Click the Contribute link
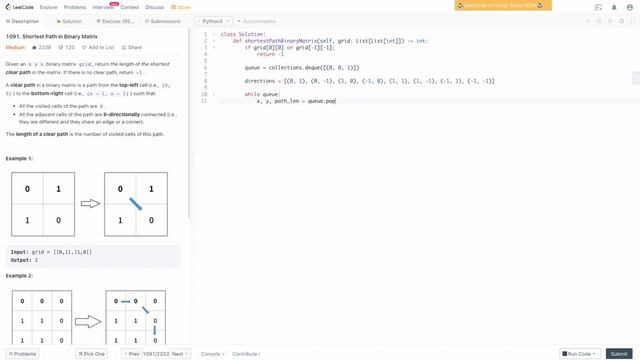 pyautogui.click(x=246, y=354)
